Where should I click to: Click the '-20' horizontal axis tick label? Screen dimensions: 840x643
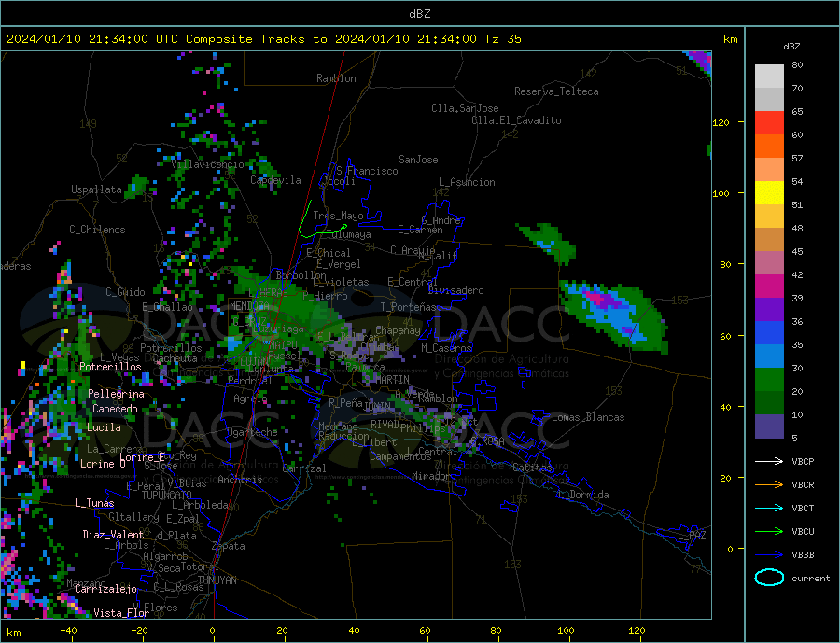point(139,631)
